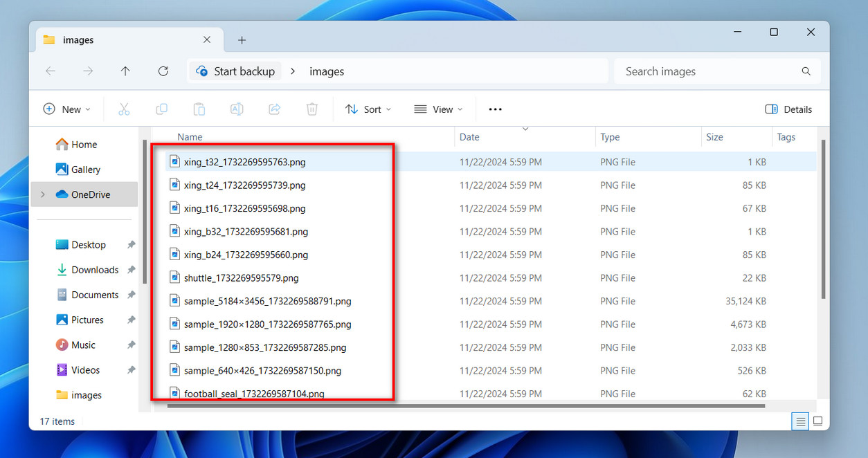Go up one folder level arrow
The image size is (868, 458).
pyautogui.click(x=125, y=71)
